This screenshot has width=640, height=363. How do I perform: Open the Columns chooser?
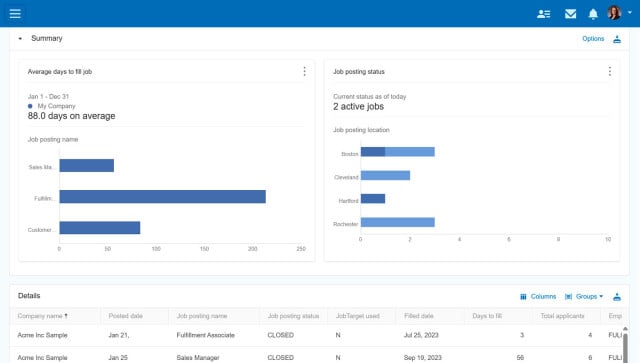click(538, 296)
